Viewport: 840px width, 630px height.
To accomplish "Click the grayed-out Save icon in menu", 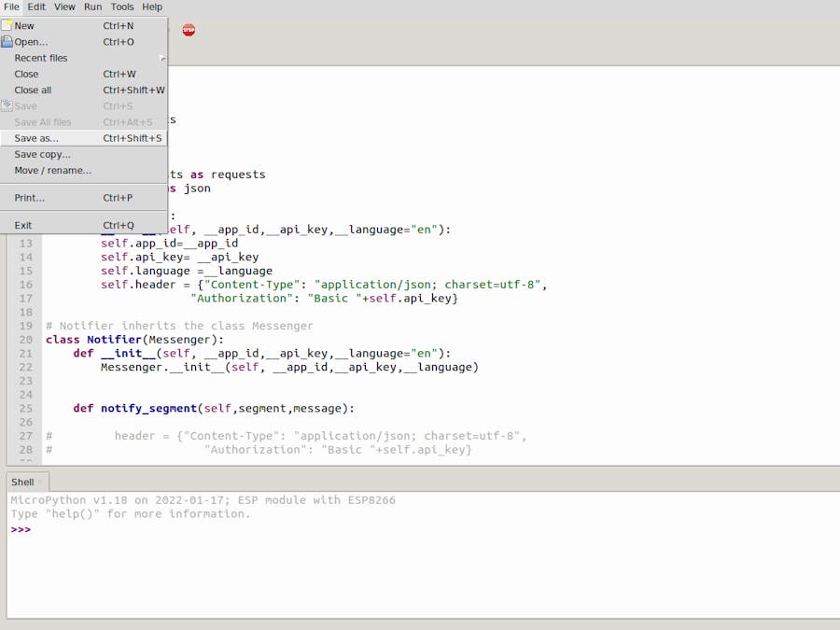I will point(7,106).
